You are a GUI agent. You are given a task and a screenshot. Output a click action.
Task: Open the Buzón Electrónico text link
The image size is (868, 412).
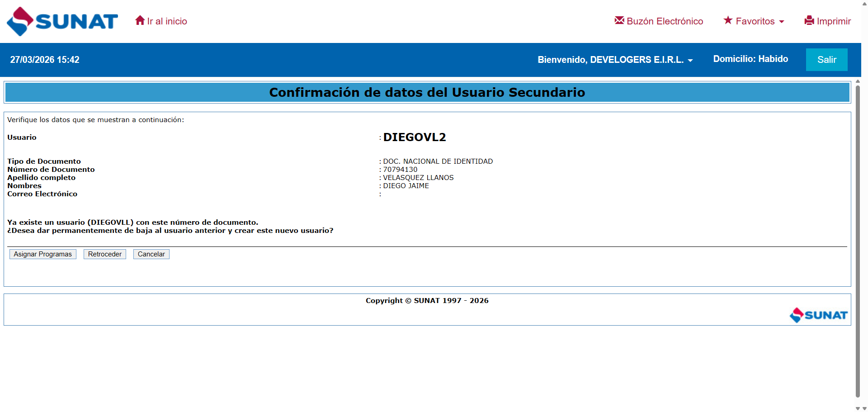click(665, 21)
